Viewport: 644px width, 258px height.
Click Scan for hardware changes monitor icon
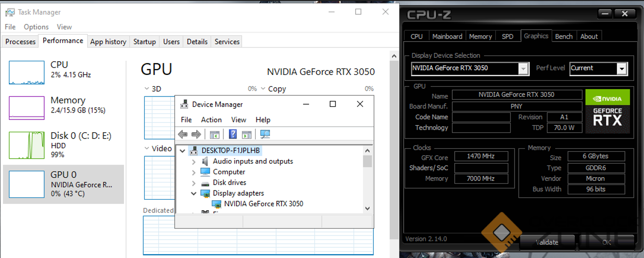[265, 134]
